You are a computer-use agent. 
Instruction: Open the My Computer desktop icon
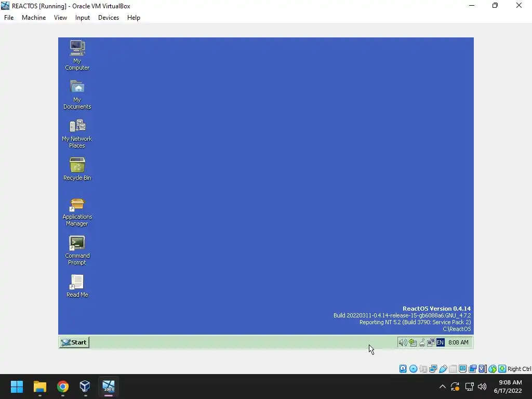(x=77, y=55)
